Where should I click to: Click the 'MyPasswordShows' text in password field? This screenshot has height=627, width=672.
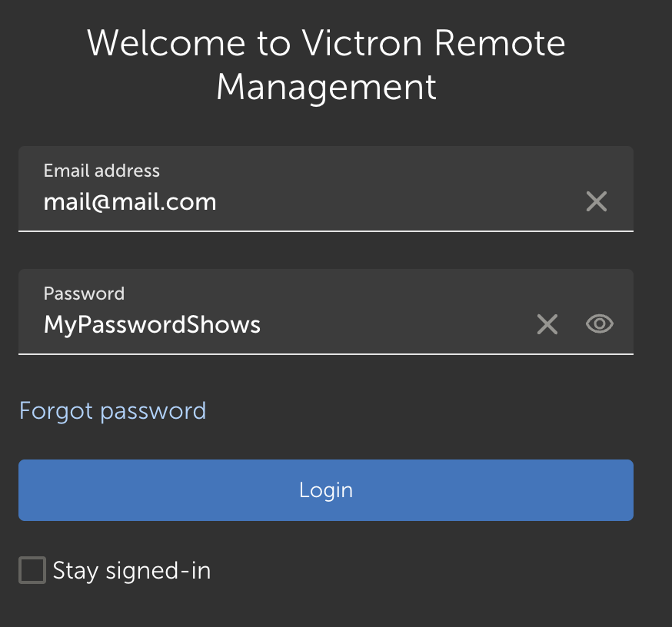152,325
